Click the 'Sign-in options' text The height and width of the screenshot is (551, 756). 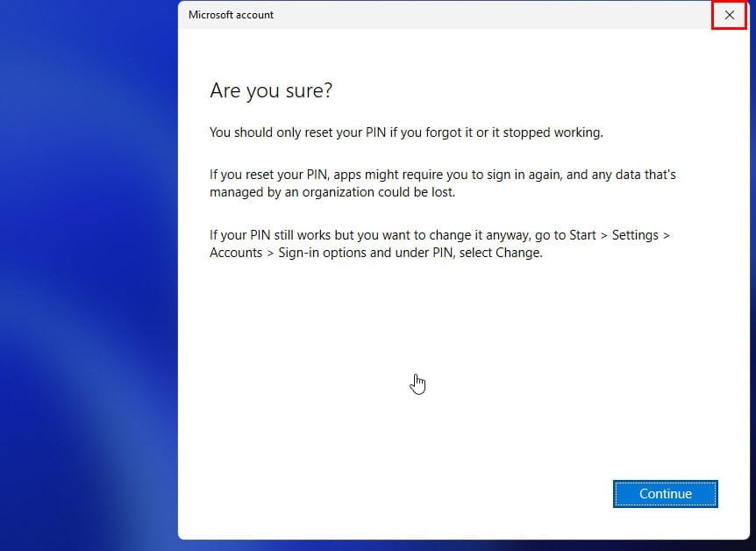(322, 253)
